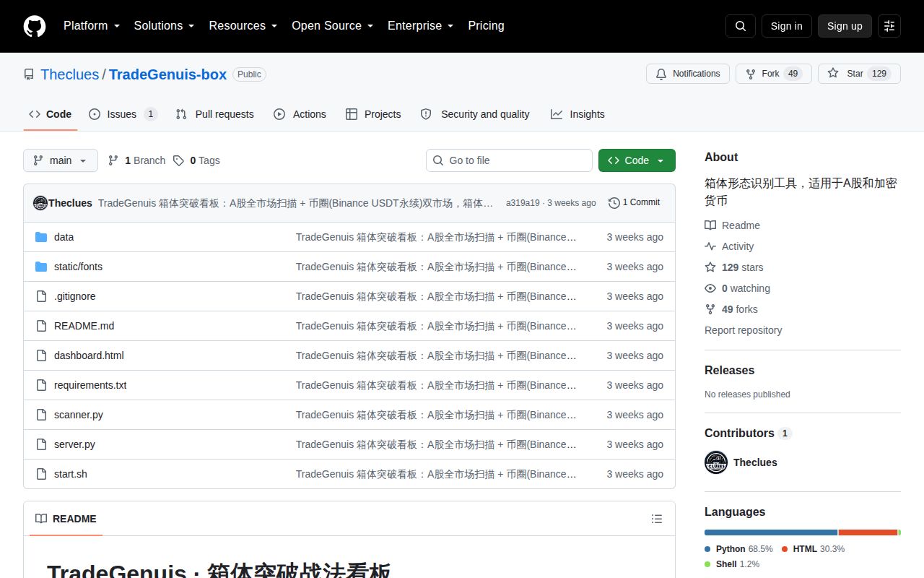The width and height of the screenshot is (924, 578).
Task: Click the star icon beside 129 stars
Action: click(x=710, y=267)
